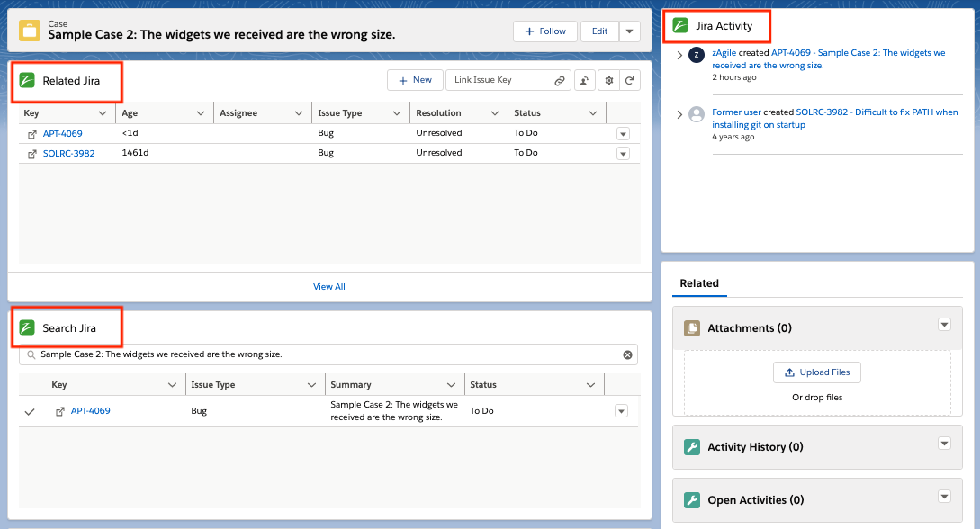Expand the zAgile activity entry chevron
Screen dimensions: 980x529
tap(679, 56)
